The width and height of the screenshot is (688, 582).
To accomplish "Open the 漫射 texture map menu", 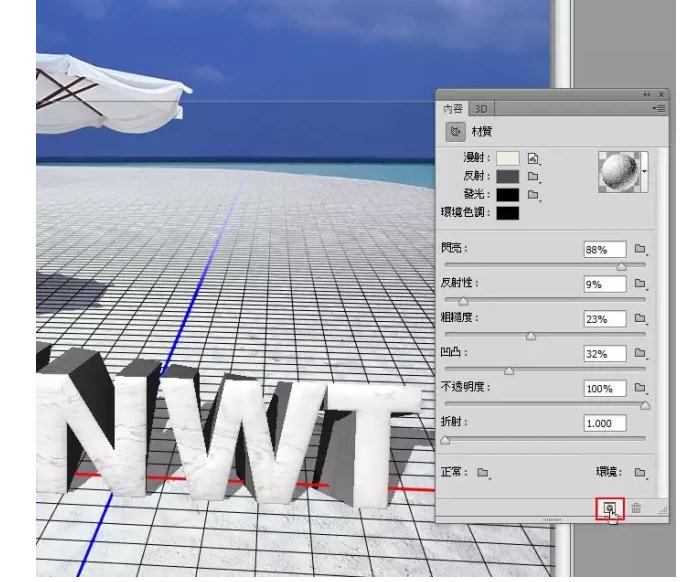I will tap(533, 158).
